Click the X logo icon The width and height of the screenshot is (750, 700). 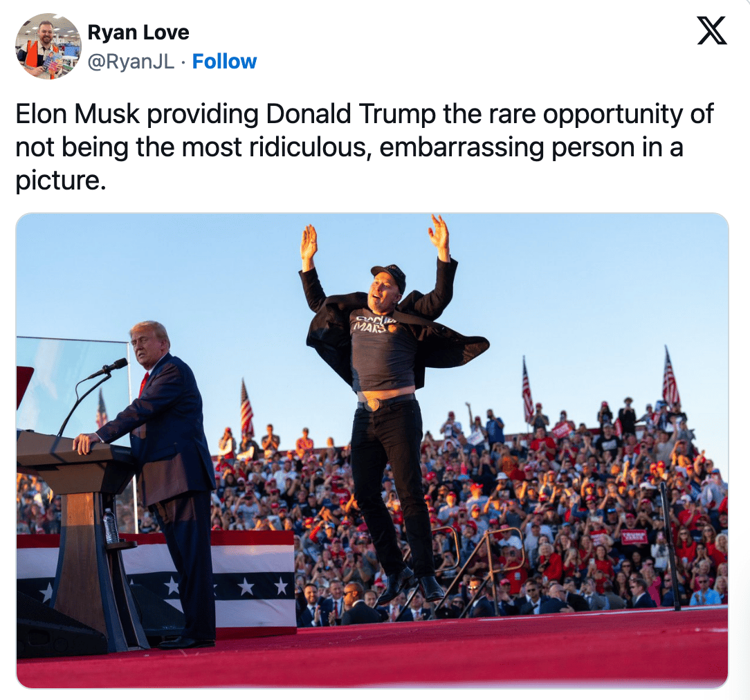[x=712, y=30]
